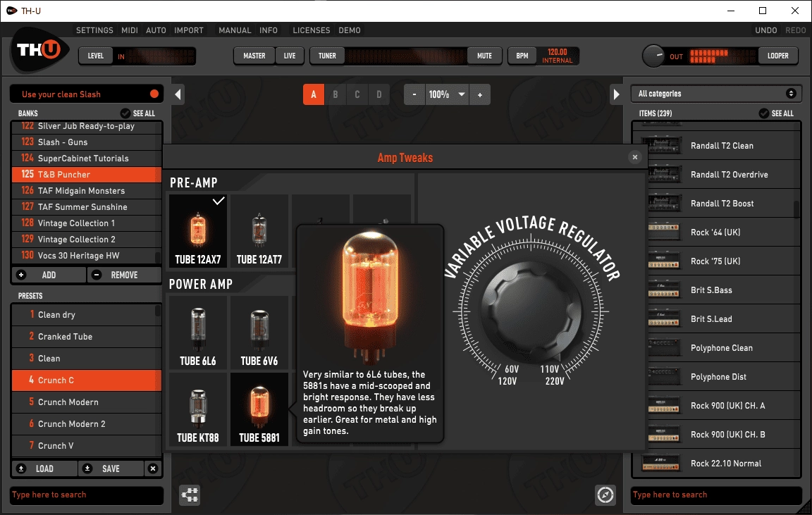
Task: Clear presets with the X icon
Action: (x=153, y=469)
